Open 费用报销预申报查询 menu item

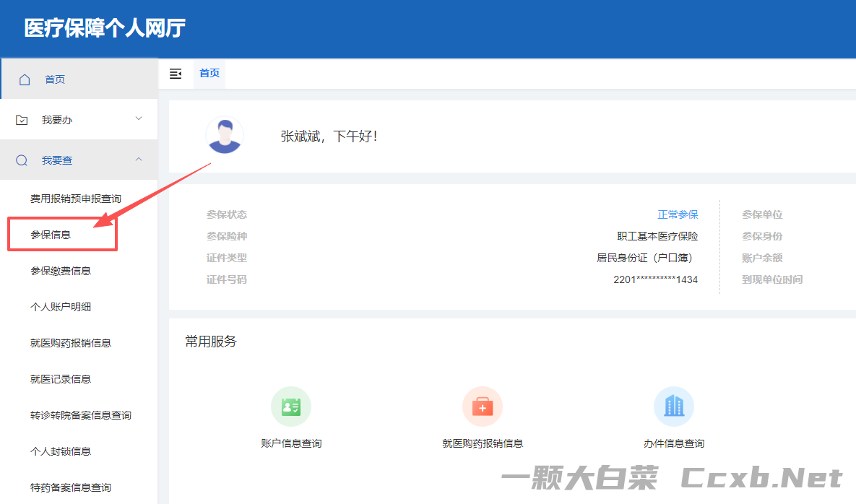76,199
